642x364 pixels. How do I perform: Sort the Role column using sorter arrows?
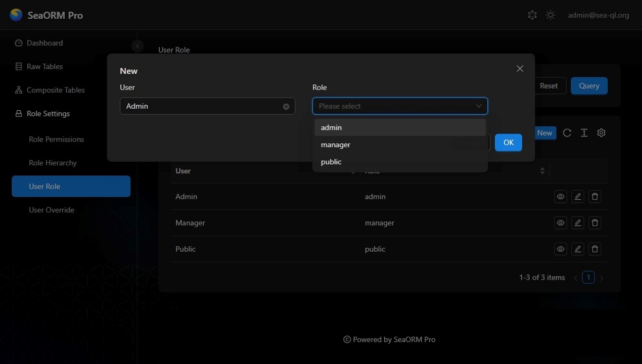(542, 171)
